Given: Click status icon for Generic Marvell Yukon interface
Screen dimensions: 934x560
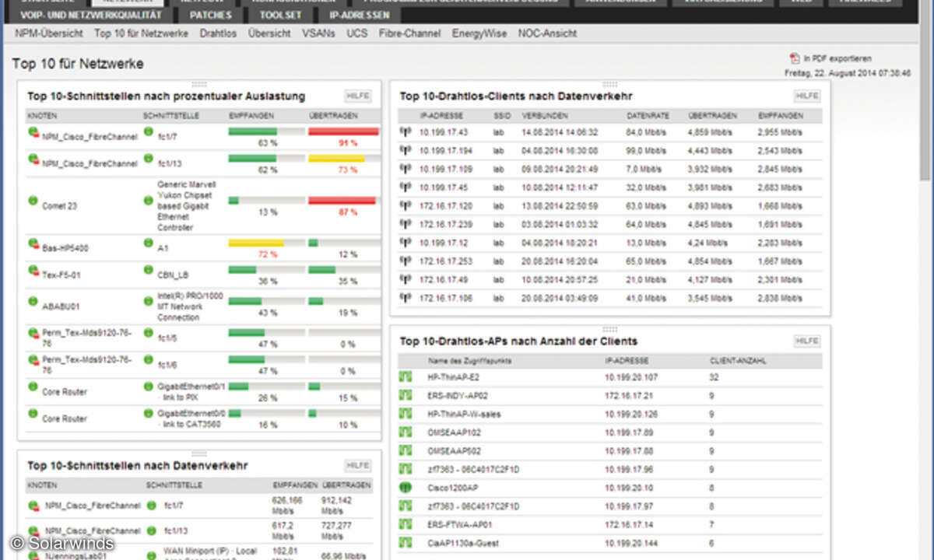Looking at the screenshot, I should (x=148, y=201).
